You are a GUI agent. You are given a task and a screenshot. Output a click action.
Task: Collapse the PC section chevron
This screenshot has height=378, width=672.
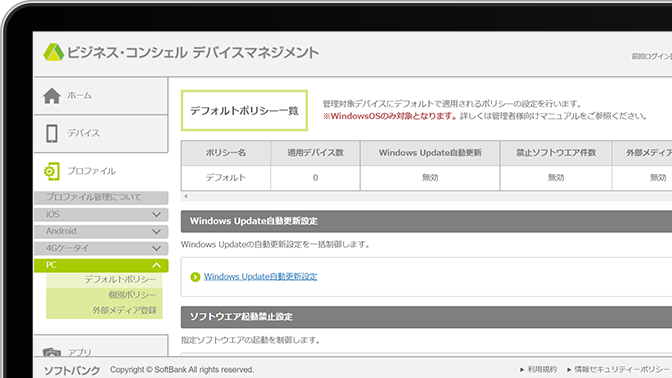(156, 265)
